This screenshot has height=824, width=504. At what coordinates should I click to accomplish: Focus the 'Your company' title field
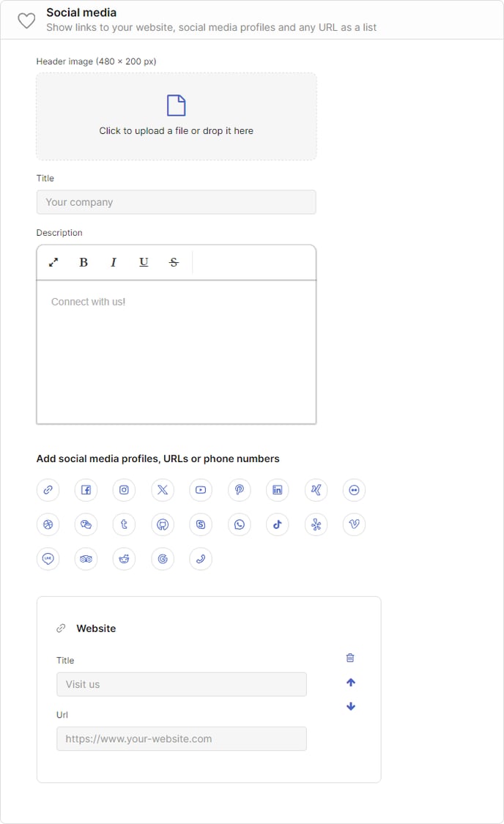point(176,202)
